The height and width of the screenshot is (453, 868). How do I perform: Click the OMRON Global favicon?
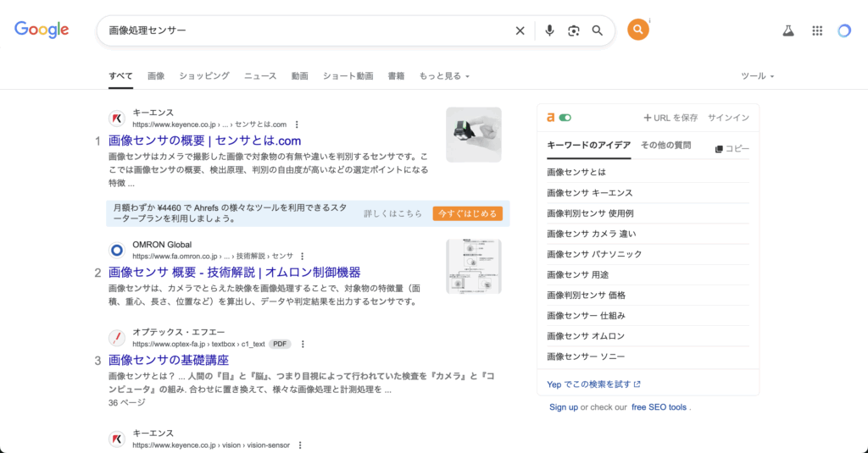coord(117,250)
